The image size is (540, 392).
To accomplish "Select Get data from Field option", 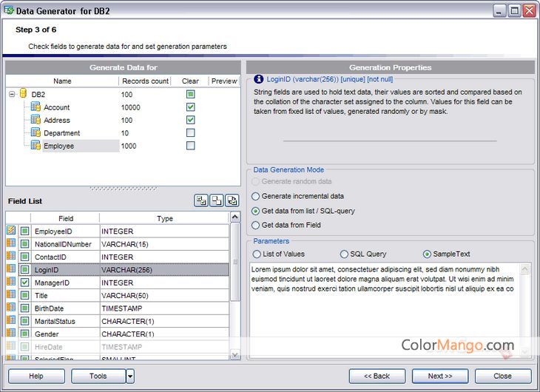I will pos(255,226).
